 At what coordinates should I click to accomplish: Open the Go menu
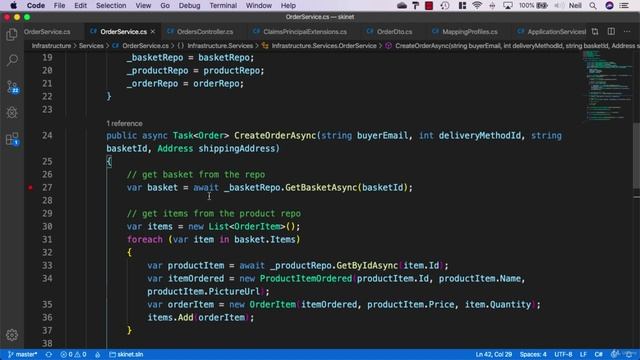(165, 5)
